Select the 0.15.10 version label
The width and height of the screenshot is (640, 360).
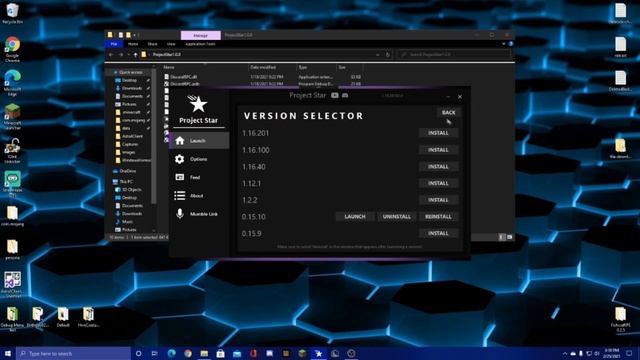253,217
